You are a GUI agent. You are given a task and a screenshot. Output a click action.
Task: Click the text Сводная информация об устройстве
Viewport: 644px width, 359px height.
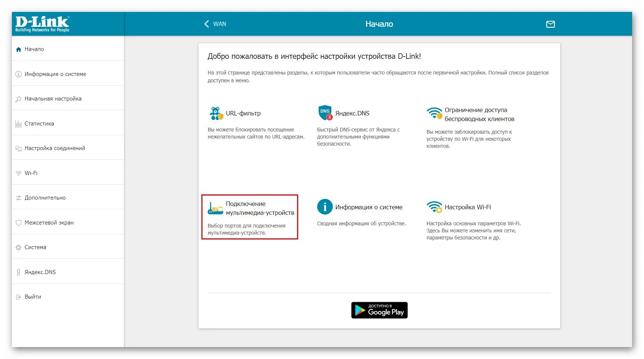click(361, 223)
